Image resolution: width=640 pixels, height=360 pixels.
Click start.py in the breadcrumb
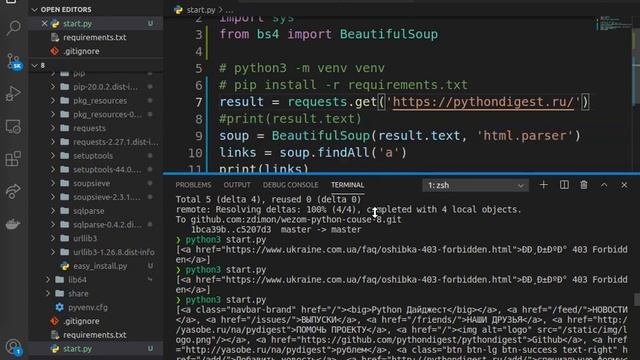click(x=201, y=9)
